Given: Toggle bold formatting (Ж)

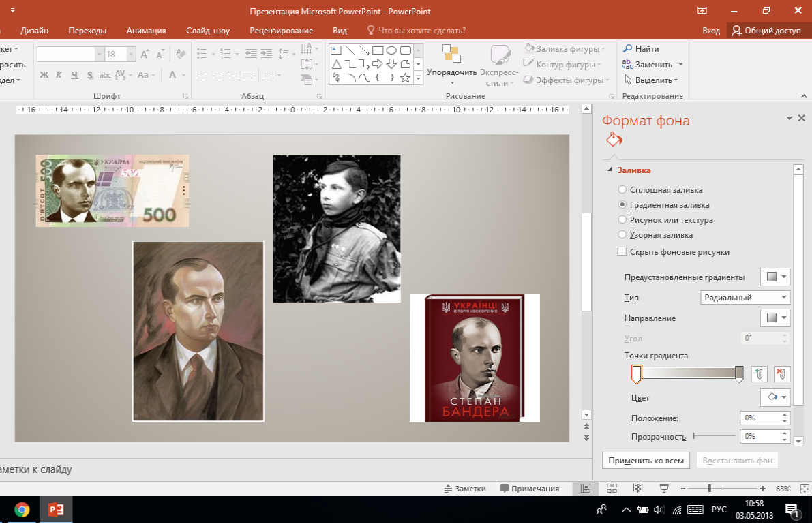Looking at the screenshot, I should tap(44, 75).
